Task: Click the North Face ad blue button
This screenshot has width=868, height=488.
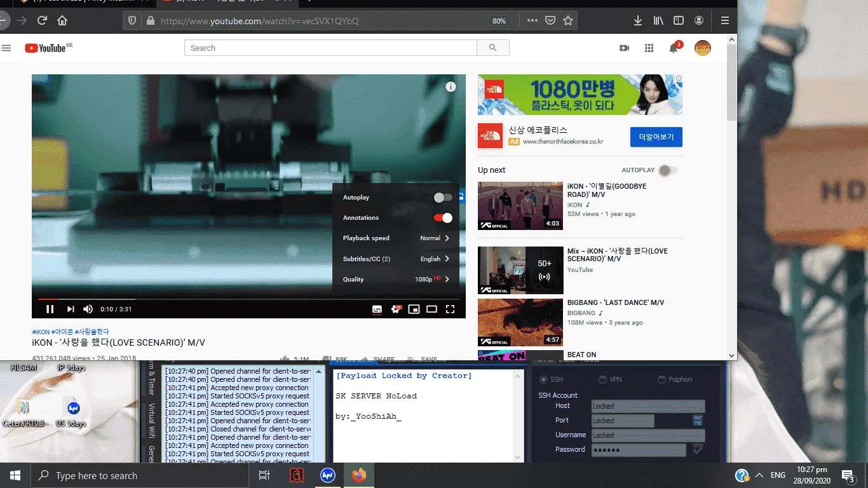Action: coord(656,137)
